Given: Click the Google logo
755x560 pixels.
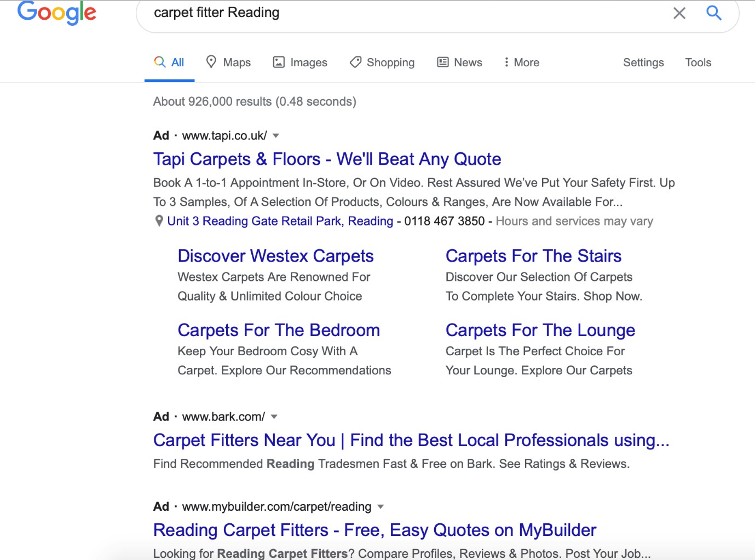Looking at the screenshot, I should coord(57,13).
